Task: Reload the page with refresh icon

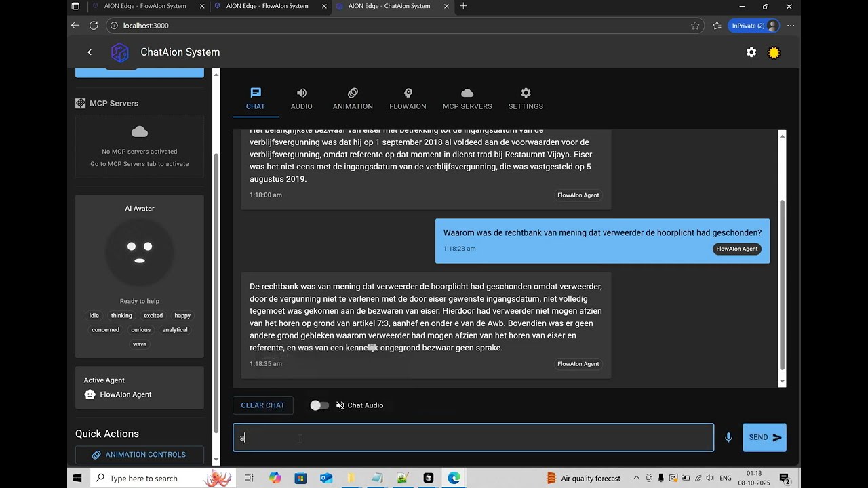Action: click(x=94, y=26)
